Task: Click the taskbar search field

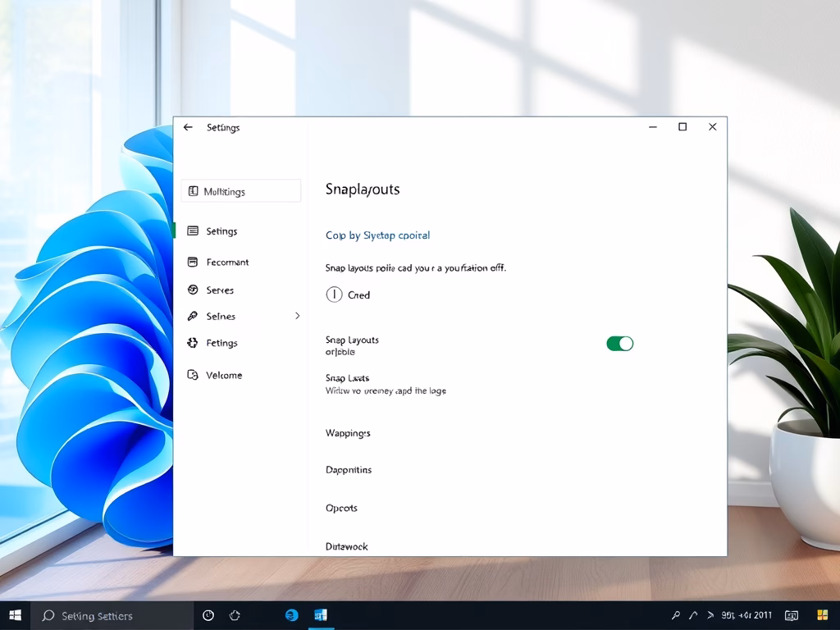Action: (112, 615)
